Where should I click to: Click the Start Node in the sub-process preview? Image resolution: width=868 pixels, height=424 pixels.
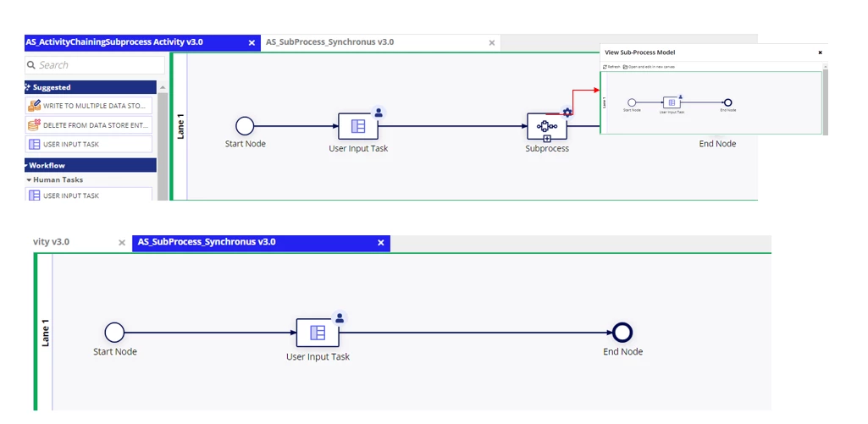click(x=632, y=102)
